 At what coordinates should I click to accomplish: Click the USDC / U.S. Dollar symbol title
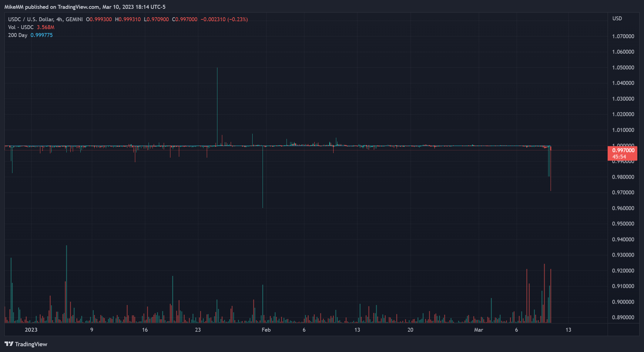(45, 19)
